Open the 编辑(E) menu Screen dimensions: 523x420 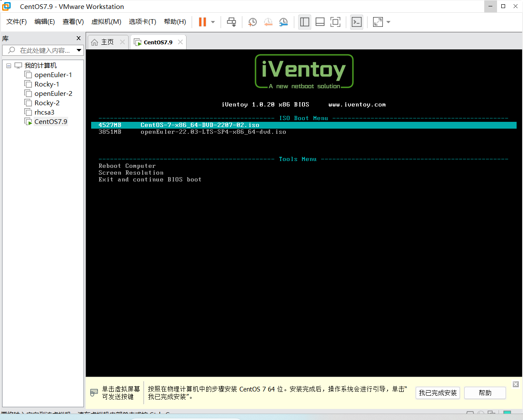[45, 22]
